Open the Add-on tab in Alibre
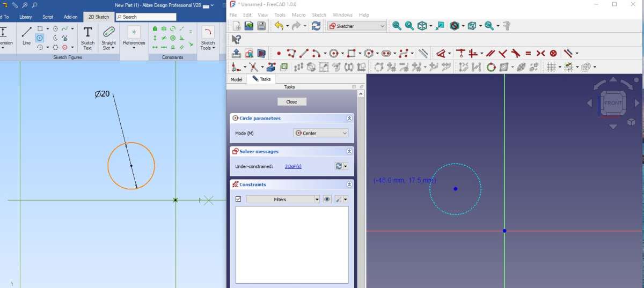This screenshot has width=644, height=288. (71, 17)
